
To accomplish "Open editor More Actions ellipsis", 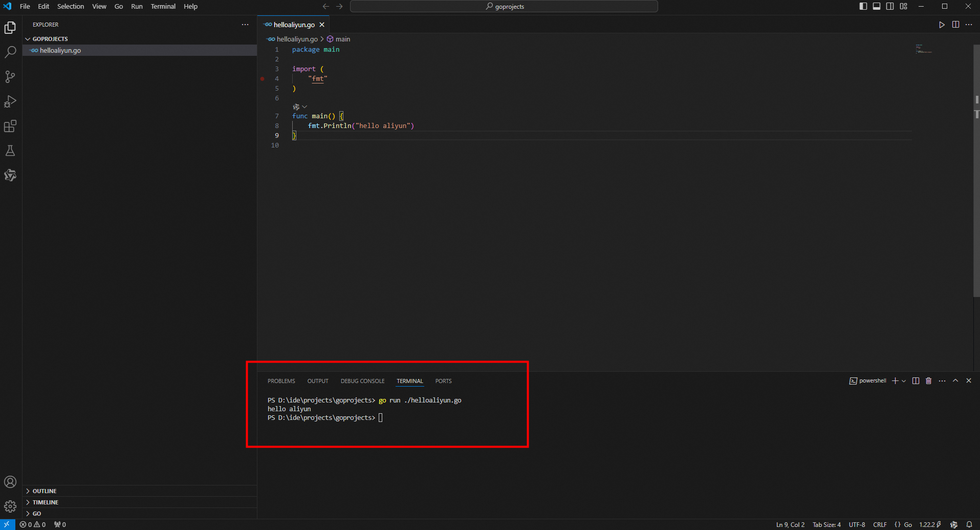I will [x=969, y=25].
